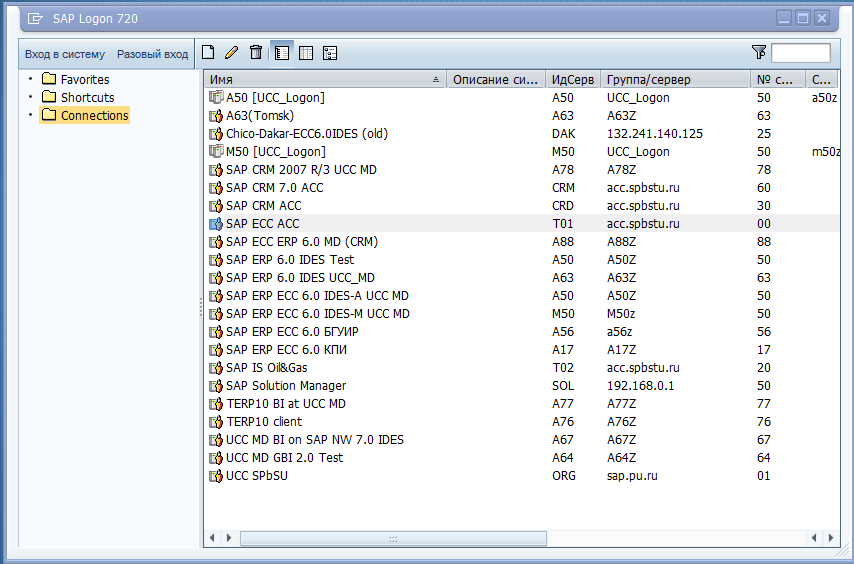Click icon of SAP ERP 6.0 IDES Test

[x=216, y=259]
